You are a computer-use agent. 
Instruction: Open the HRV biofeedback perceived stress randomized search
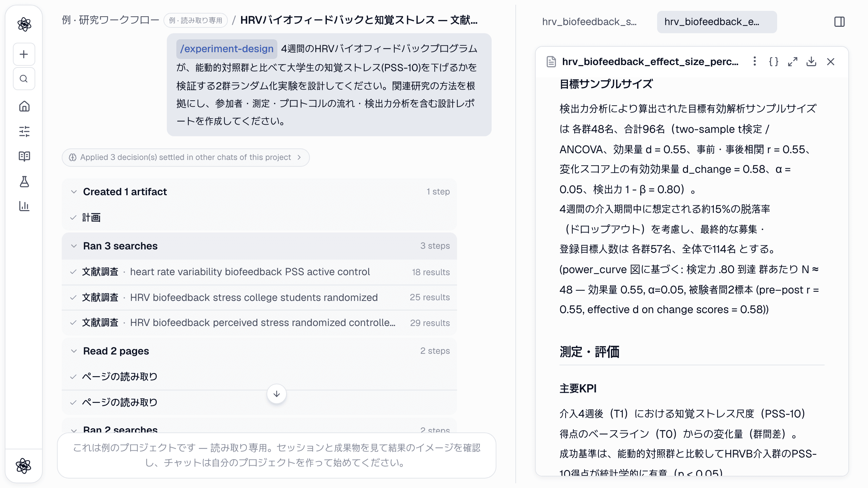click(x=259, y=323)
